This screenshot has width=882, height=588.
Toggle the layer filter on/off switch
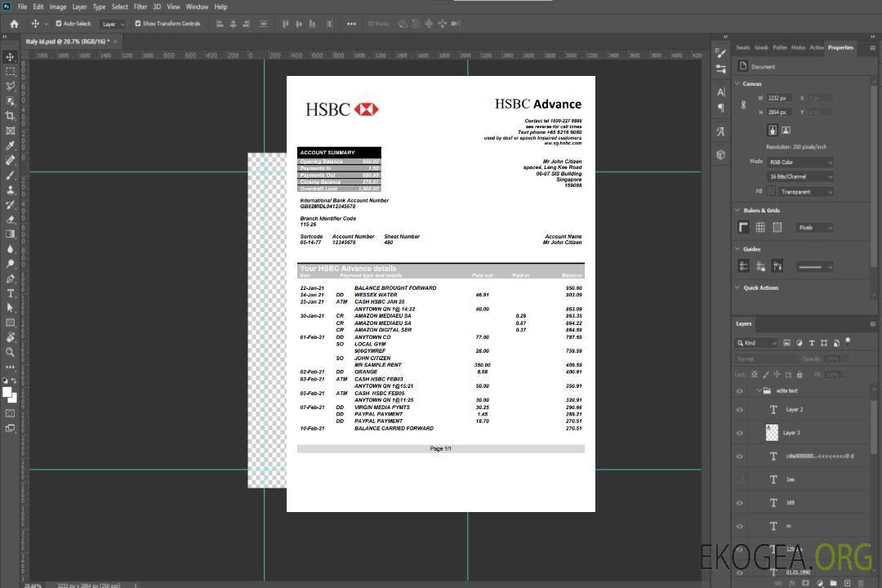[848, 341]
